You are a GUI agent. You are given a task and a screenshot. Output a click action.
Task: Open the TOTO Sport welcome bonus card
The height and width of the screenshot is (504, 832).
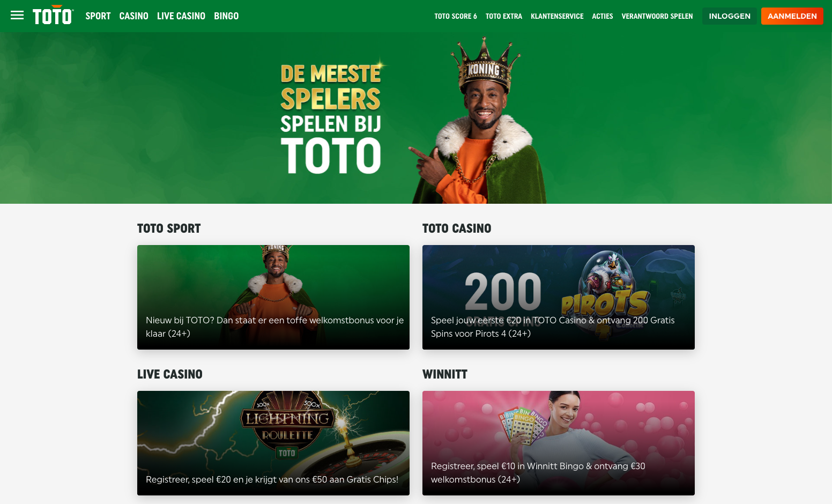click(x=273, y=297)
